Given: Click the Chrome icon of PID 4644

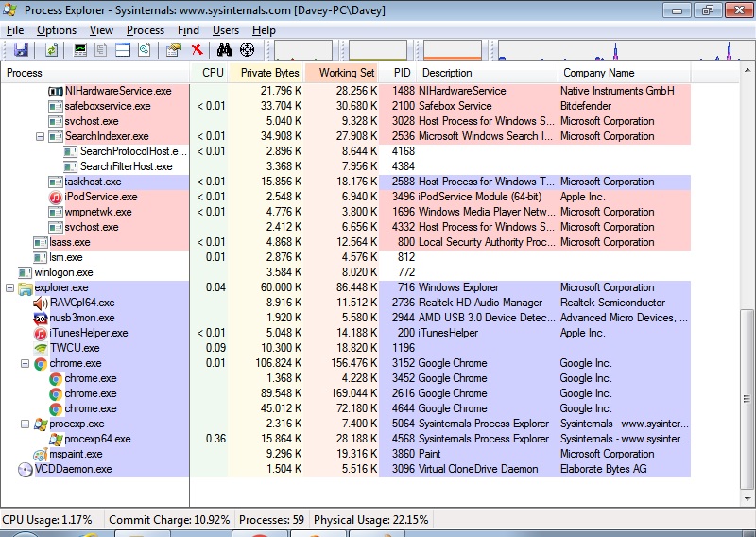Looking at the screenshot, I should click(x=56, y=408).
